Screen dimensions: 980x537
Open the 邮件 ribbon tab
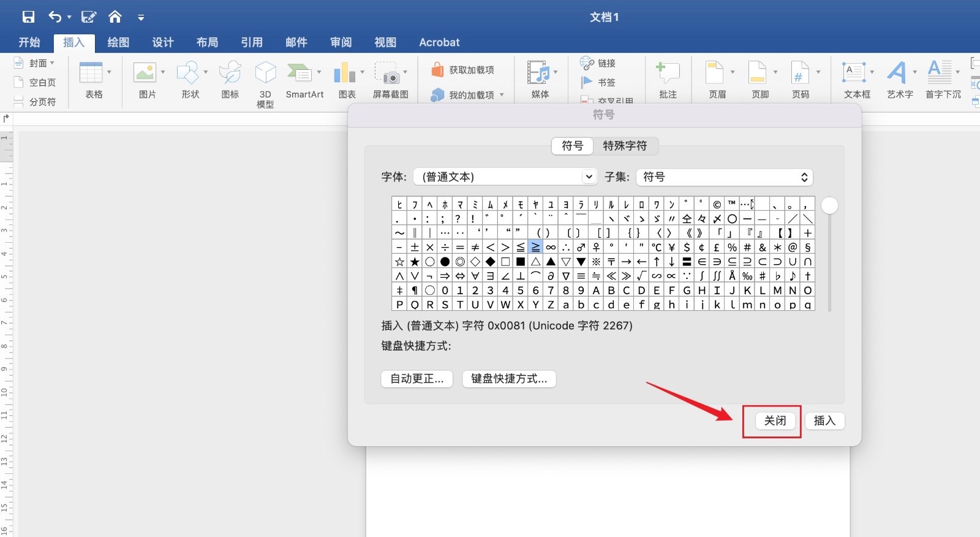click(x=296, y=42)
